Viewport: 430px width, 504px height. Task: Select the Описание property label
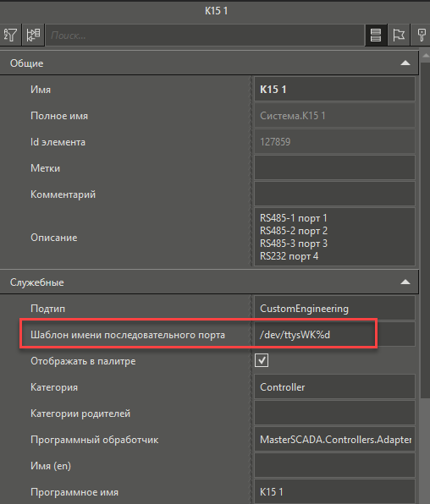click(54, 238)
